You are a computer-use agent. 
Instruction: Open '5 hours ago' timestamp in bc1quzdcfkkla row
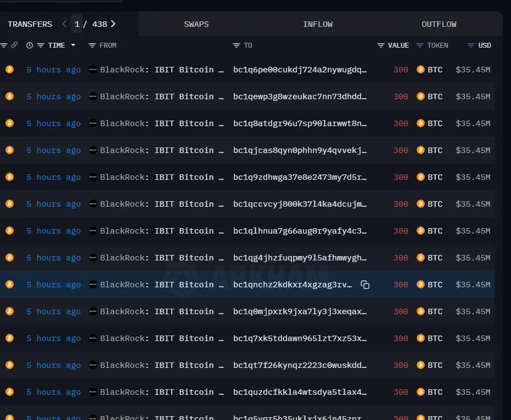53,392
